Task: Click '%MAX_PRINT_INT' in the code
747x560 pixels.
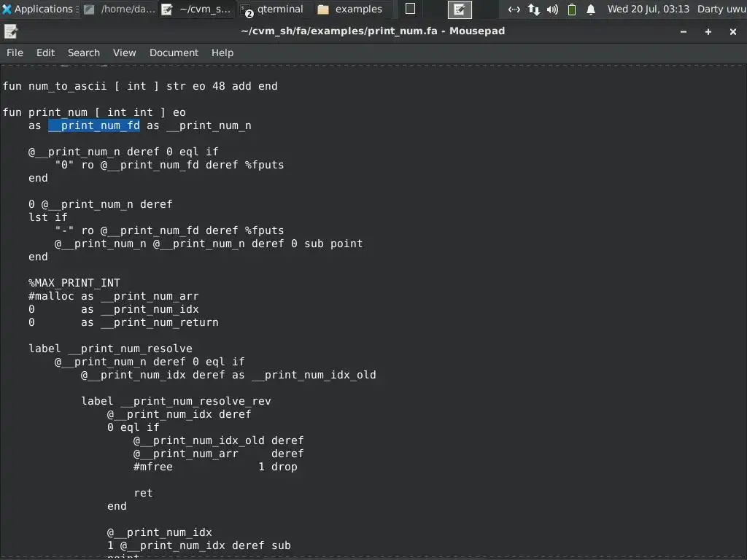Action: [74, 283]
